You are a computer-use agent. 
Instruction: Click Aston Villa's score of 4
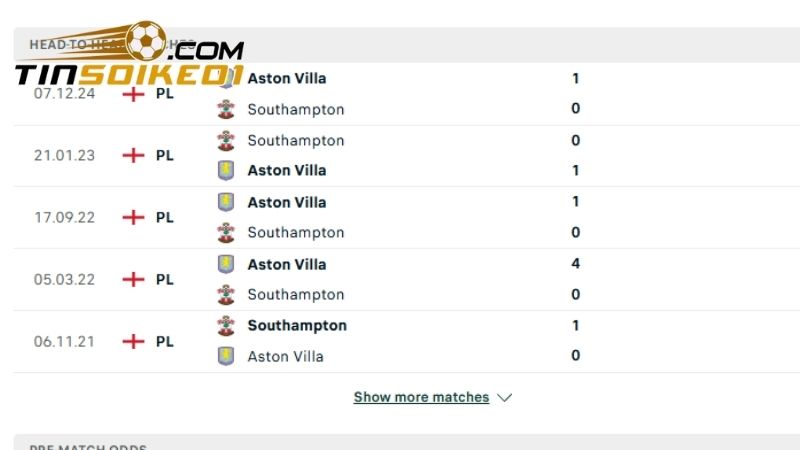[576, 264]
